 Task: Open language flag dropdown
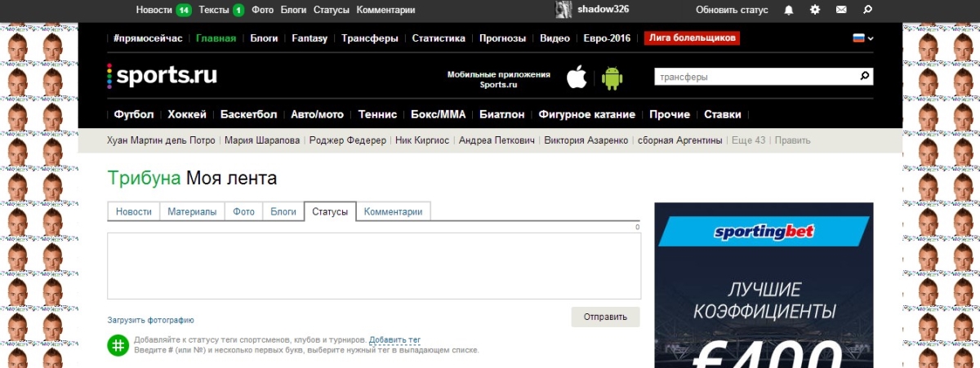pyautogui.click(x=862, y=38)
